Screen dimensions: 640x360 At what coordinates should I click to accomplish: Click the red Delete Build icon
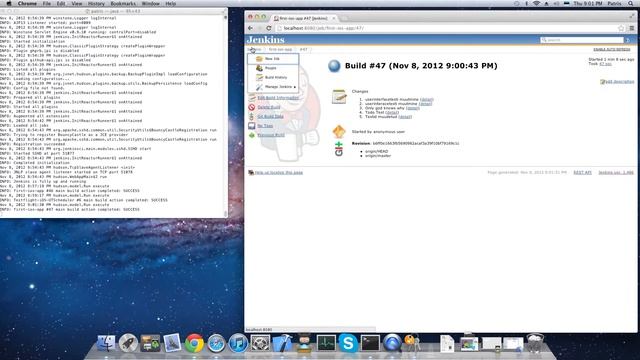251,107
